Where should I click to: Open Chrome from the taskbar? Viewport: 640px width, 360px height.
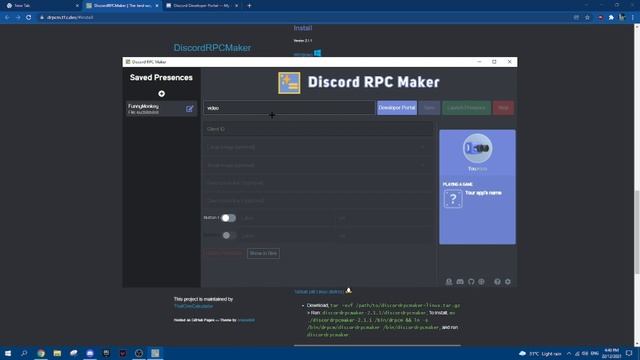click(41, 353)
